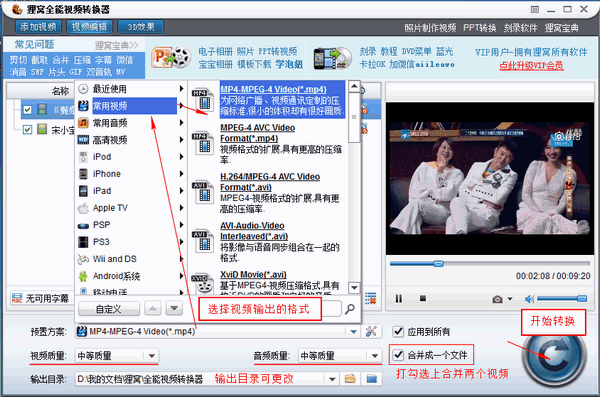Viewport: 600px width, 397px height.
Task: Take a snapshot with camera icon
Action: click(x=497, y=299)
